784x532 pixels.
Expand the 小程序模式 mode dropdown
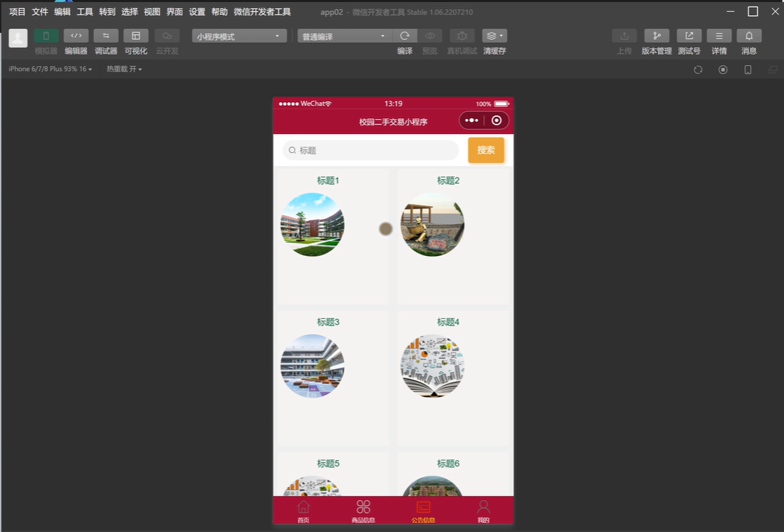pyautogui.click(x=238, y=36)
